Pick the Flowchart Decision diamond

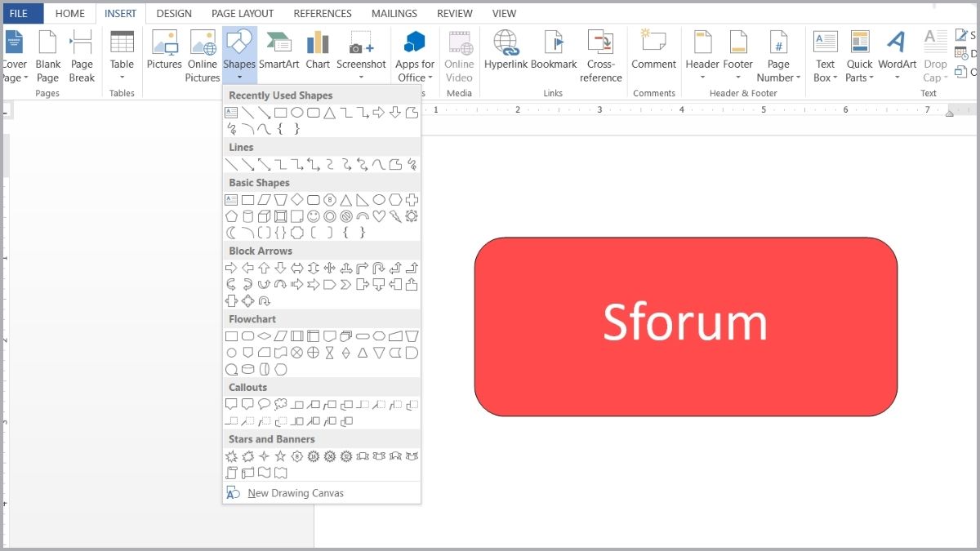pyautogui.click(x=264, y=335)
